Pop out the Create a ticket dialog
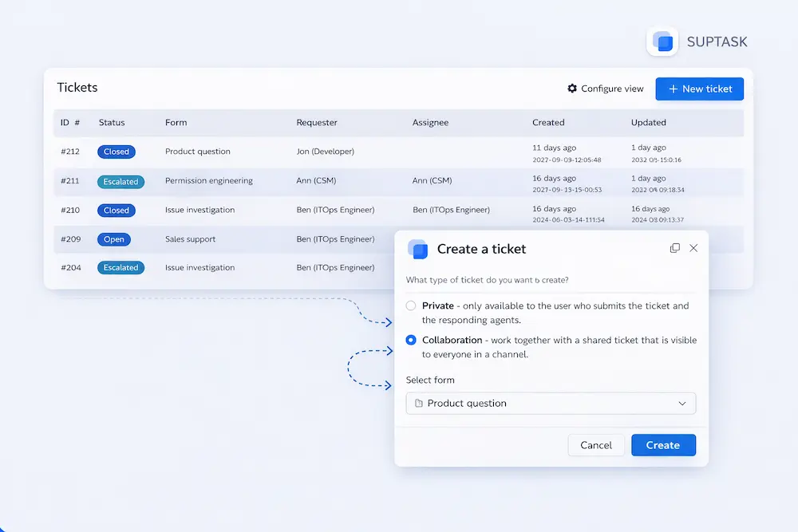The height and width of the screenshot is (532, 798). coord(675,248)
